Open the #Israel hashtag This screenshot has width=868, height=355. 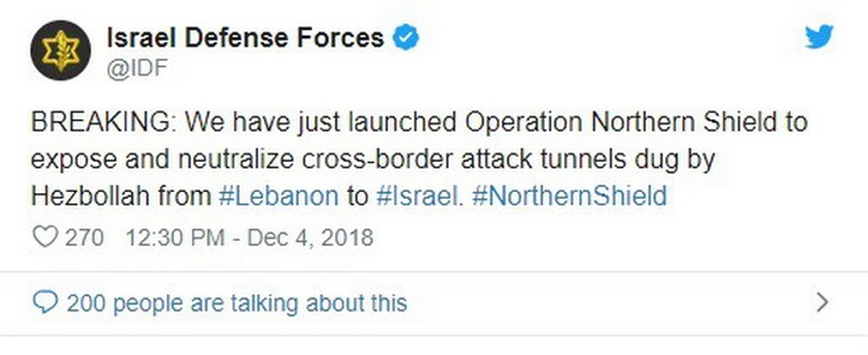coord(416,196)
